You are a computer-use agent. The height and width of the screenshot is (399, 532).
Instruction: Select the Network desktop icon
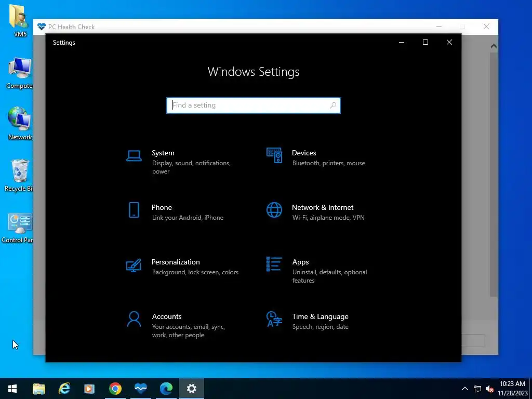19,124
